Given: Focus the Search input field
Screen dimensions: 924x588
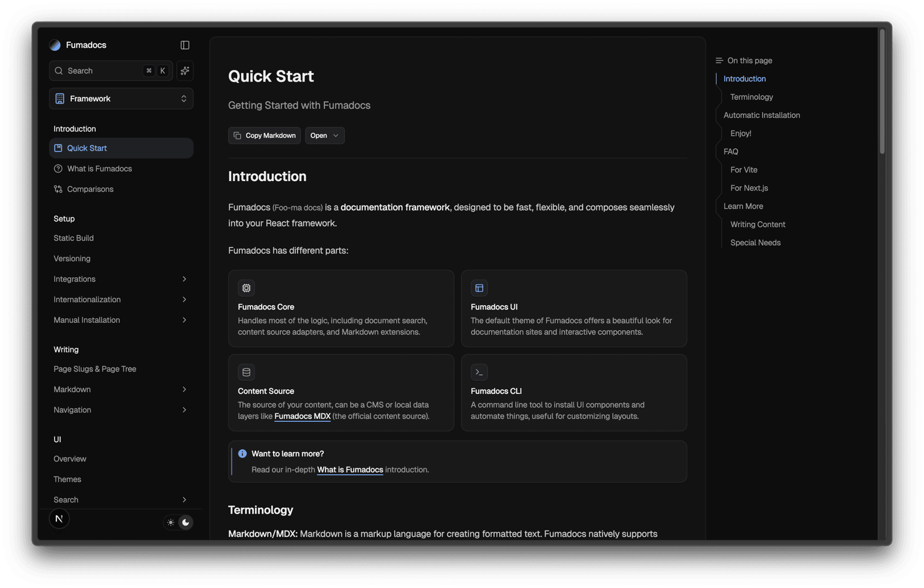Looking at the screenshot, I should click(102, 71).
